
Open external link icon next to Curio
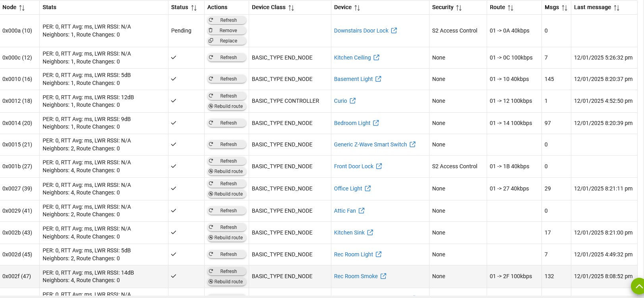352,101
